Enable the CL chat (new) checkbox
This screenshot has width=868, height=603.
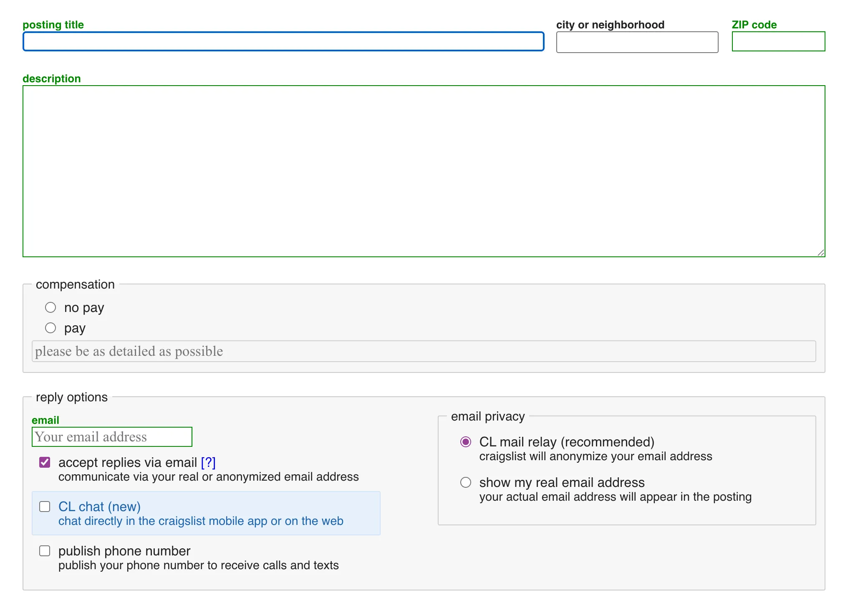[45, 507]
